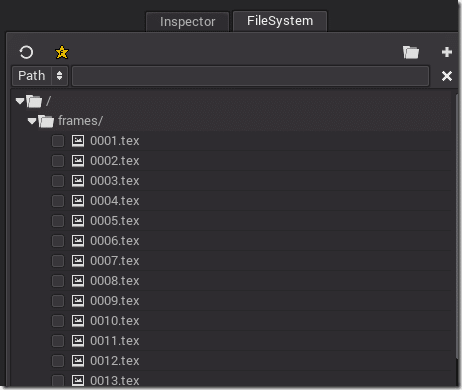462x390 pixels.
Task: Click the image icon of 0009.tex
Action: pyautogui.click(x=78, y=301)
